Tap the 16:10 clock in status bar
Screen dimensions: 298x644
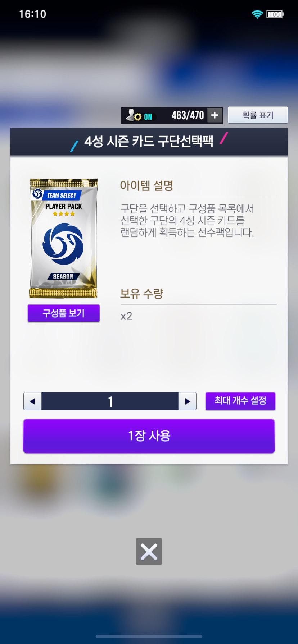(x=32, y=14)
